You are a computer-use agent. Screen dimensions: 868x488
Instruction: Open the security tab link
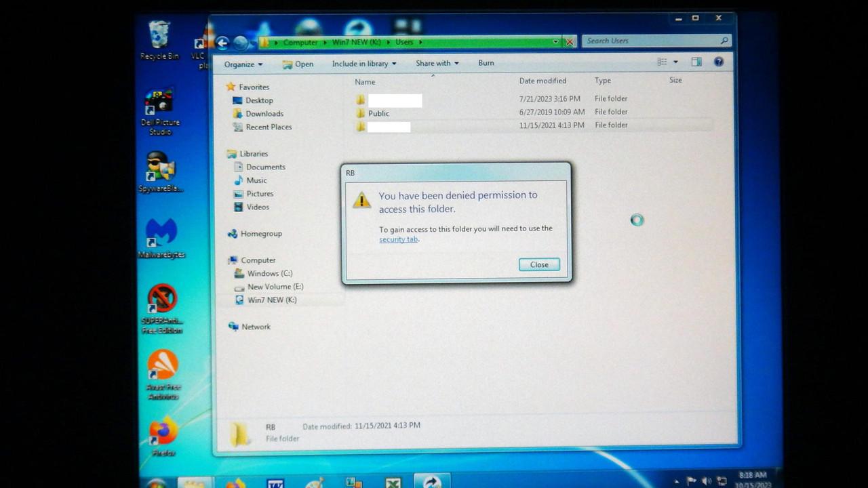[x=398, y=239]
